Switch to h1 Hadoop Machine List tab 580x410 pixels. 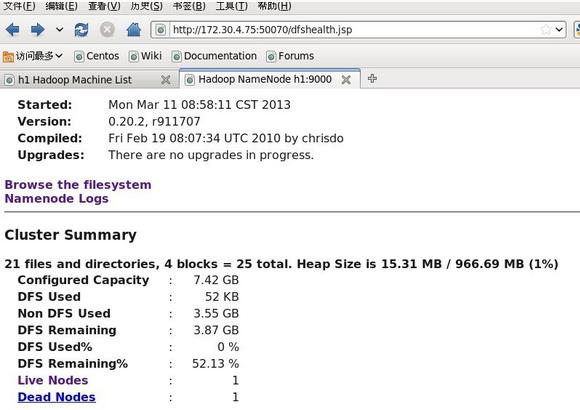click(75, 80)
